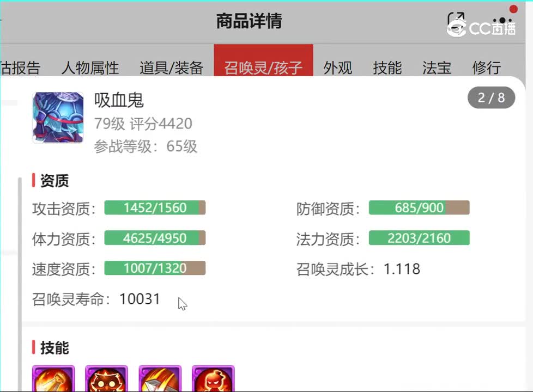Open the 修行 tab
The height and width of the screenshot is (392, 533).
487,68
